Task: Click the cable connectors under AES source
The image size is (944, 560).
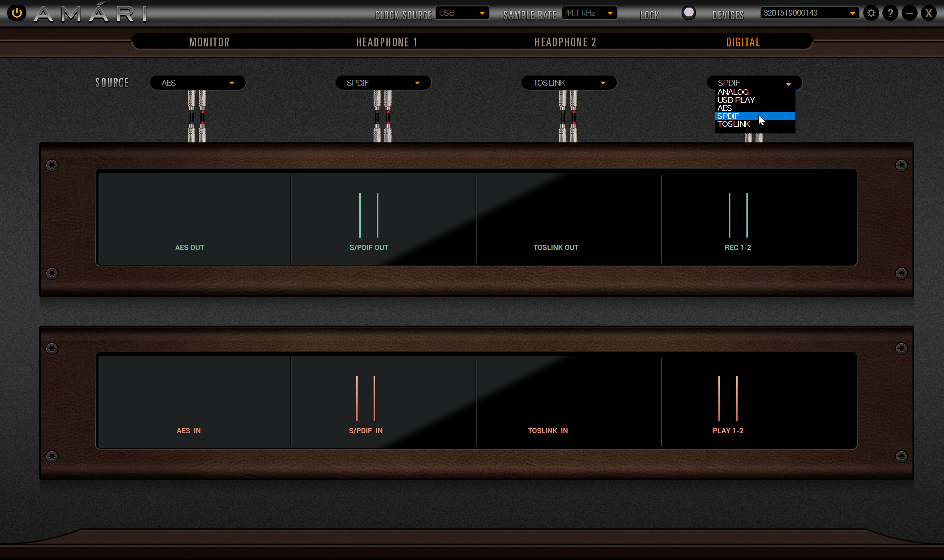Action: click(197, 116)
